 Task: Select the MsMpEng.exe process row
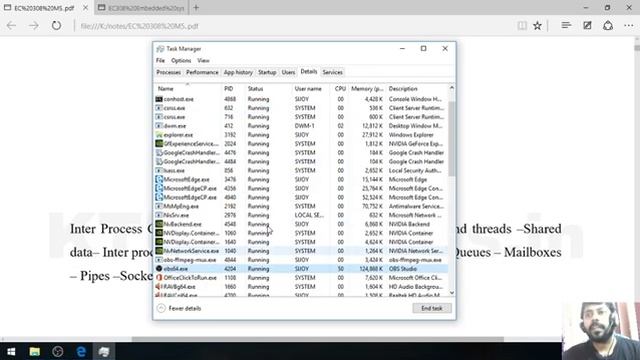(301, 206)
